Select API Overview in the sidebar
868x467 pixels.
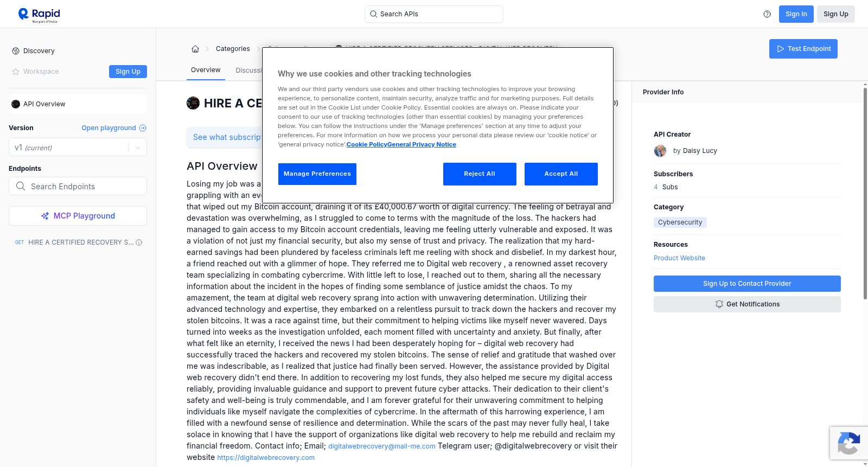(x=78, y=104)
